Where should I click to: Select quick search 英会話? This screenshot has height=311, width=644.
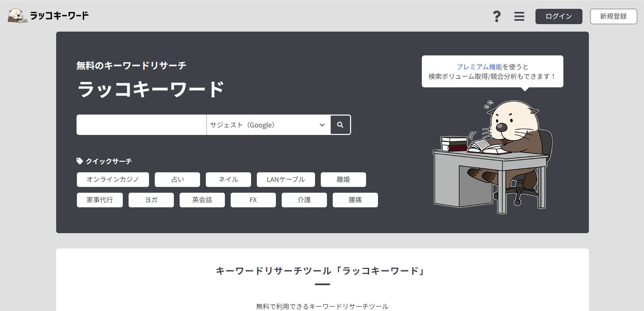pyautogui.click(x=202, y=200)
